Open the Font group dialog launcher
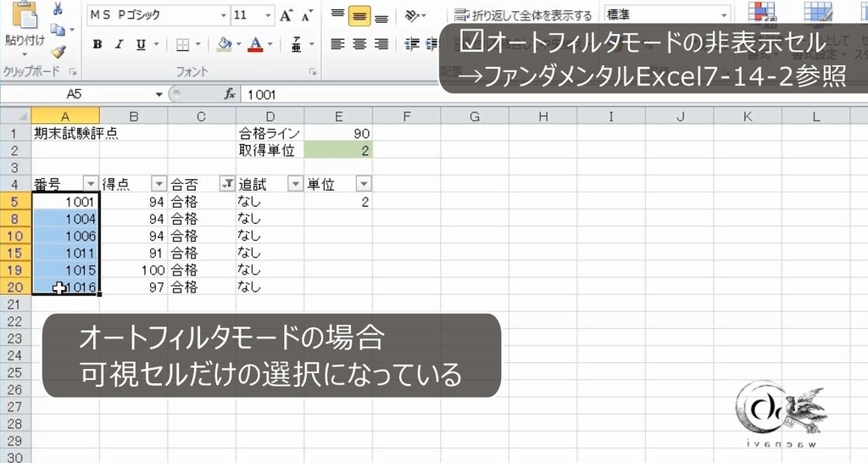 [x=313, y=71]
